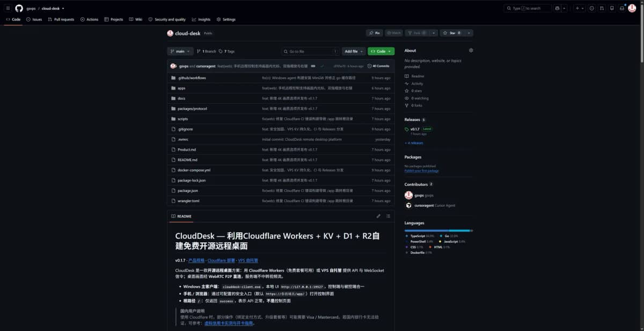
Task: Click the Go language entry
Action: (449, 236)
